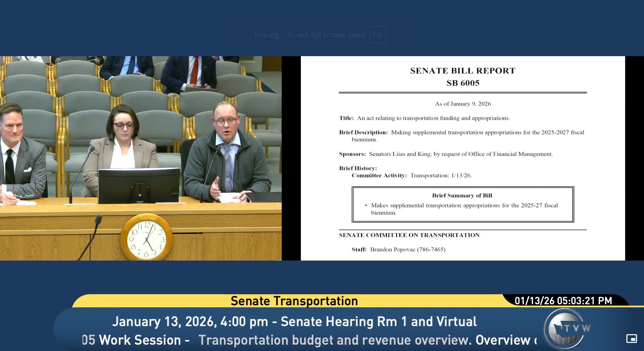Click the 'Senate Transportation' yellow banner
Image resolution: width=644 pixels, height=351 pixels.
tap(294, 301)
